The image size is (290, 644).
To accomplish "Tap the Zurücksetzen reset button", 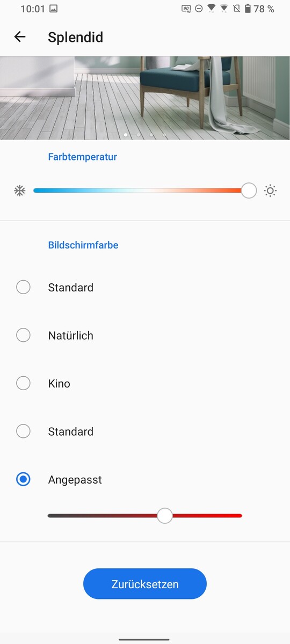I will pyautogui.click(x=145, y=584).
